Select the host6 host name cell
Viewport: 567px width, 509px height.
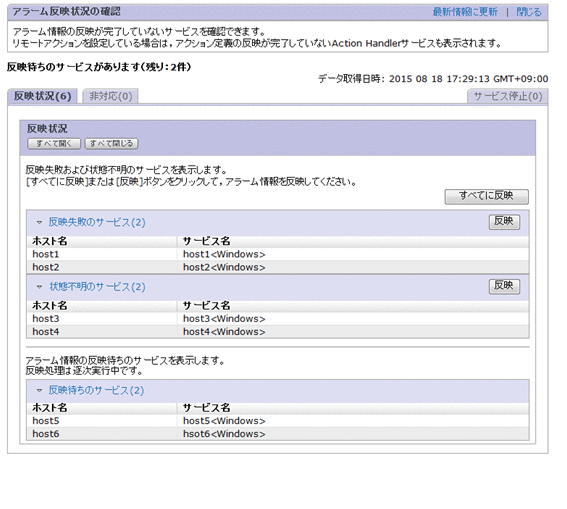click(102, 434)
